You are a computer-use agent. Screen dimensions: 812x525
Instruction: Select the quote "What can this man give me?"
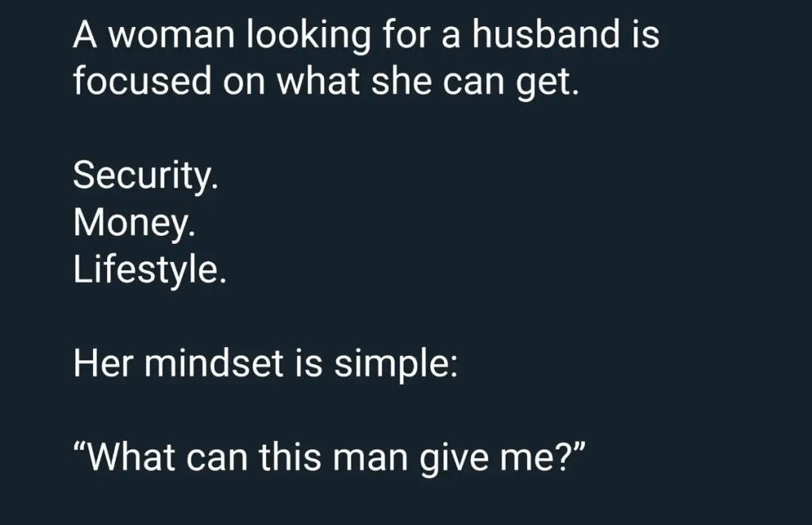pos(329,458)
